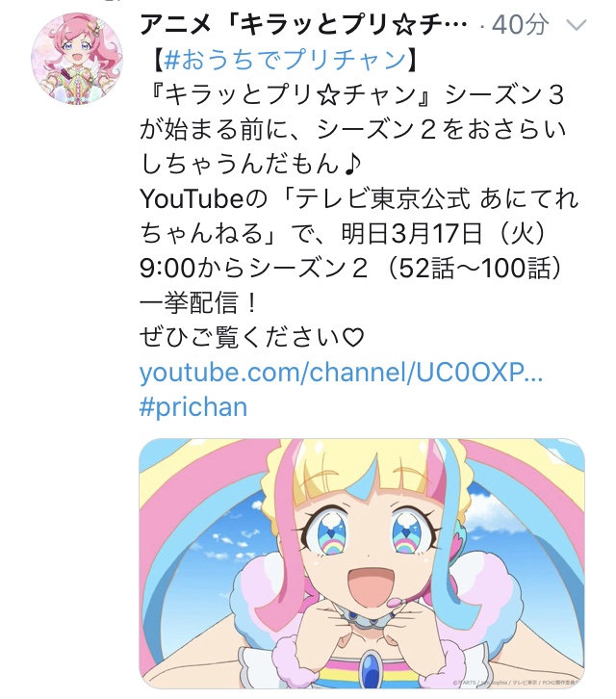Open the youtube.com/channel link

coord(341,373)
